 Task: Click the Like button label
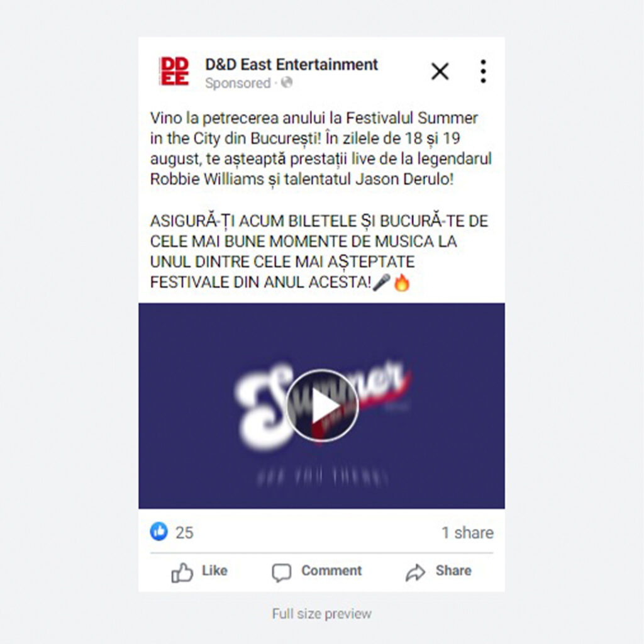214,570
